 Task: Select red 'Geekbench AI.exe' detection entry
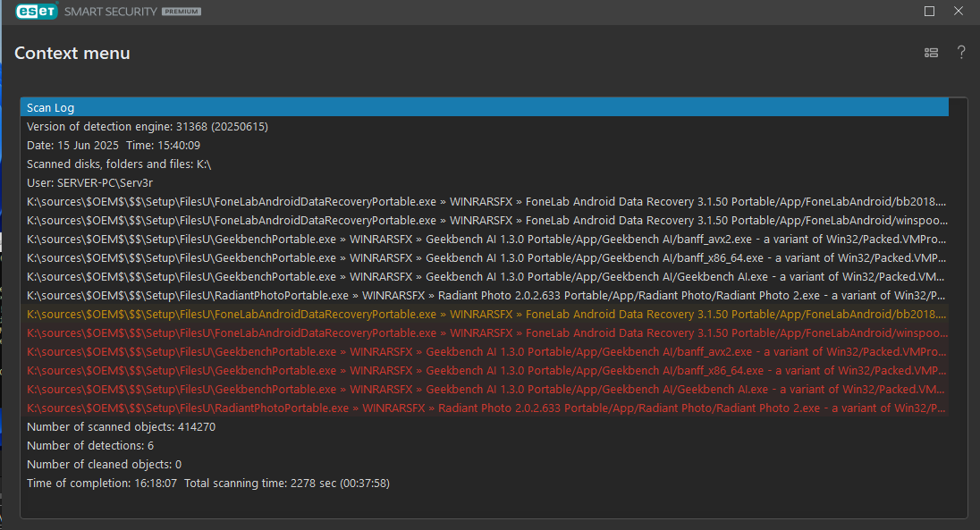pyautogui.click(x=485, y=389)
